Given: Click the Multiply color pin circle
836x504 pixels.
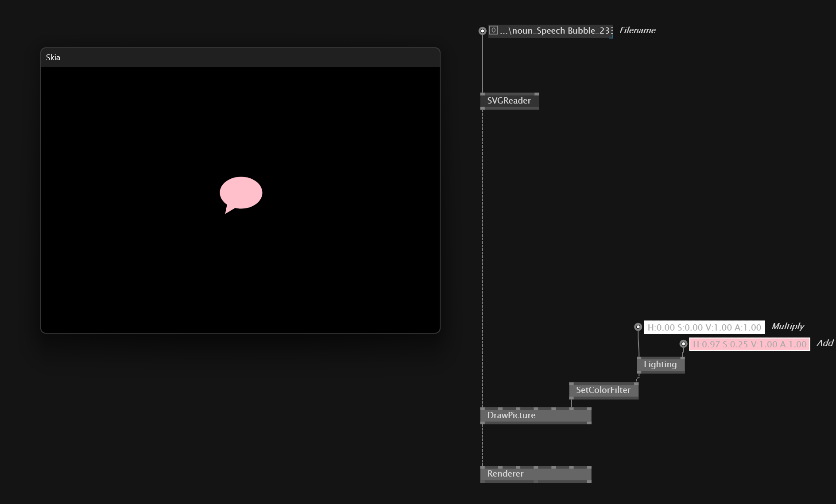Looking at the screenshot, I should pos(638,327).
